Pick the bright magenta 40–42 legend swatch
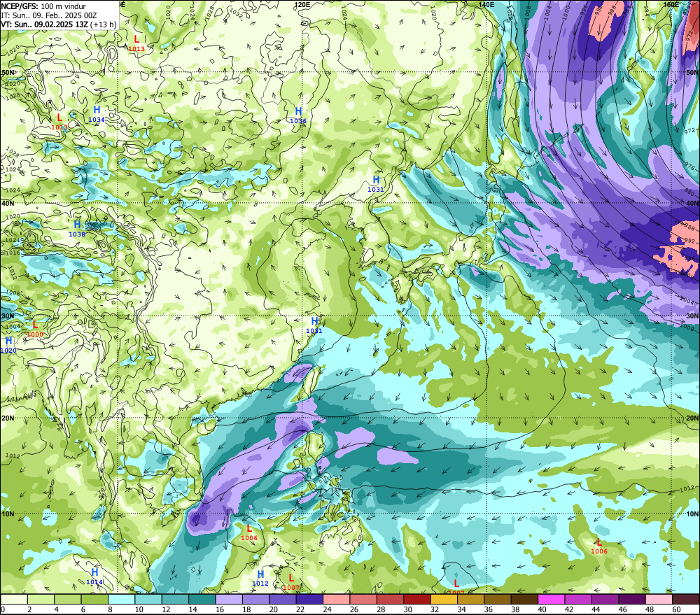The height and width of the screenshot is (615, 700). pyautogui.click(x=552, y=599)
